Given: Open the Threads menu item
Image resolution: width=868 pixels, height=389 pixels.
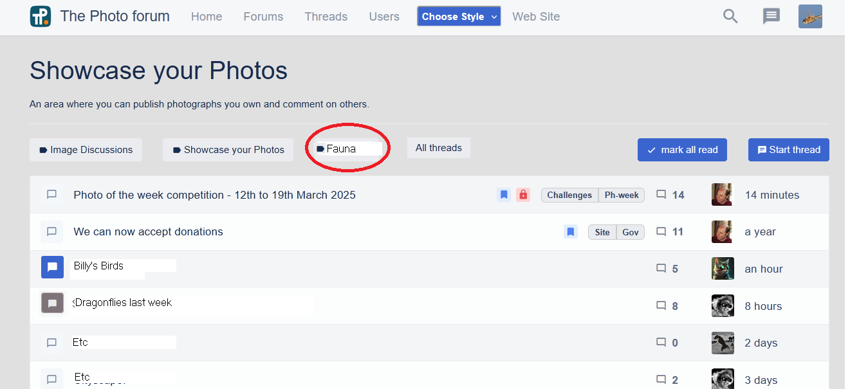Looking at the screenshot, I should (326, 17).
